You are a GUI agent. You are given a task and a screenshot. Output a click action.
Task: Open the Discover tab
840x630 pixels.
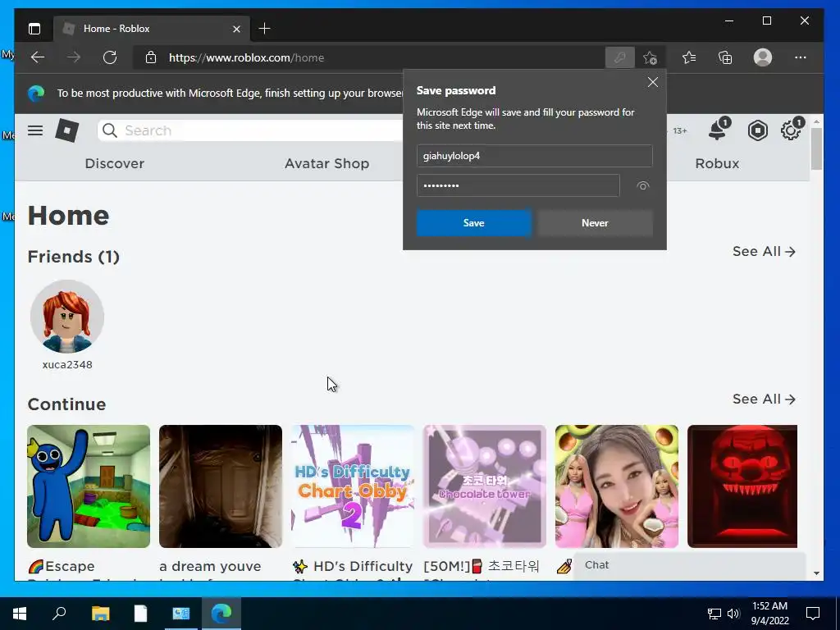point(115,163)
